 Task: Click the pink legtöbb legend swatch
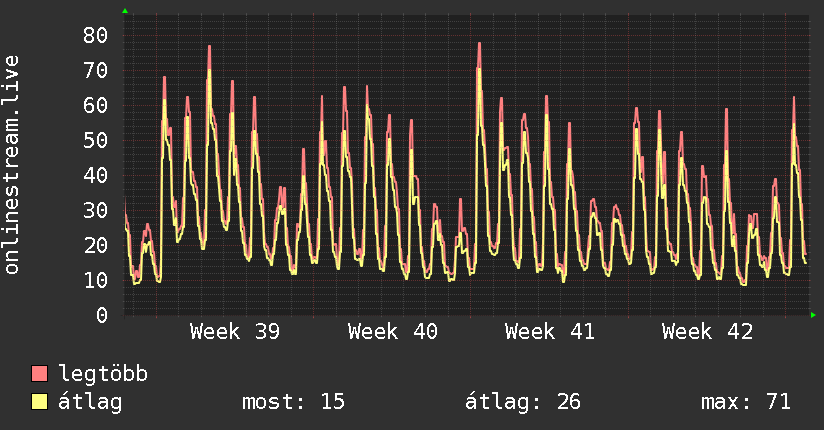click(x=39, y=373)
